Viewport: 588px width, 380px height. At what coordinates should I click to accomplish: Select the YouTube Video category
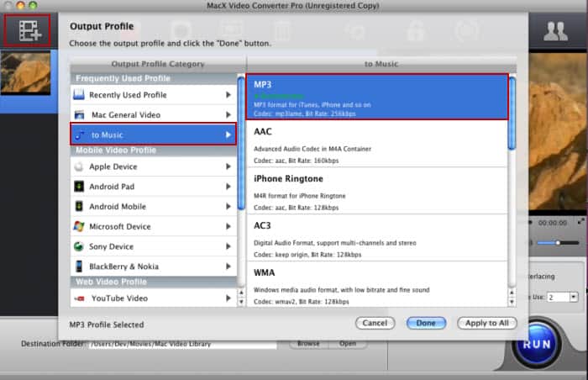pos(154,298)
